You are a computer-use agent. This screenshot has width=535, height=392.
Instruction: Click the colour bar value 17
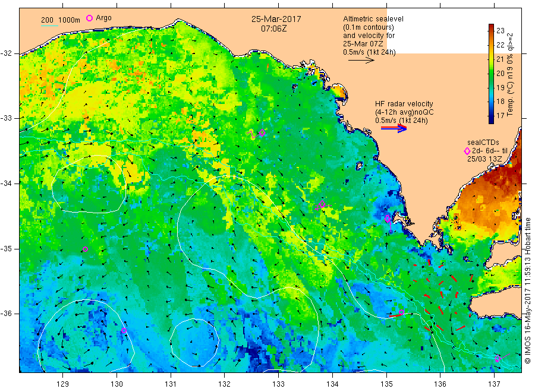coord(500,116)
